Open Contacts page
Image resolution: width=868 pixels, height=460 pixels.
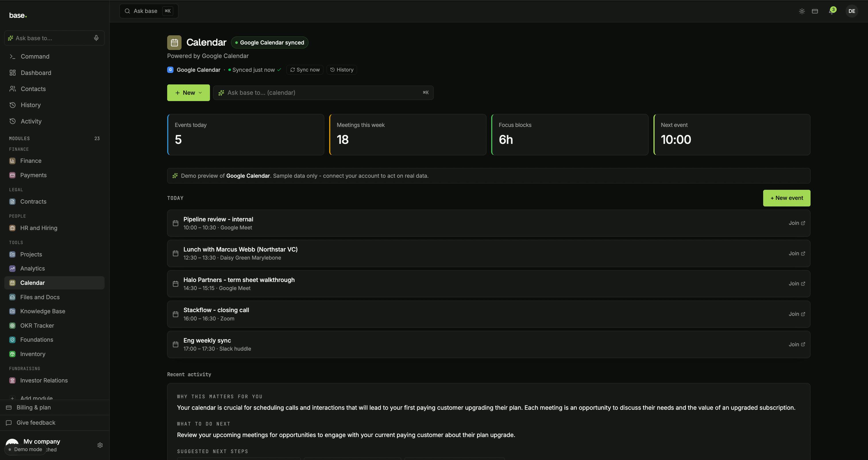click(x=54, y=89)
